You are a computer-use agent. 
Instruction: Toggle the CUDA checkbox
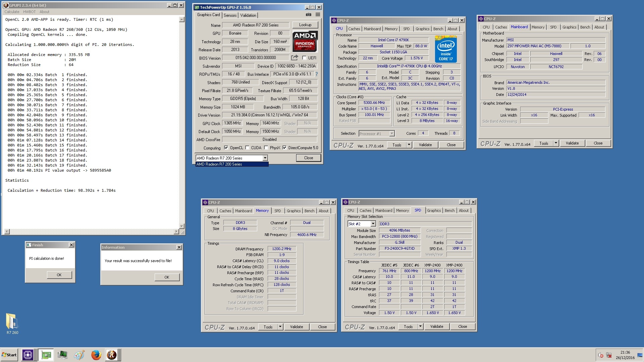247,147
